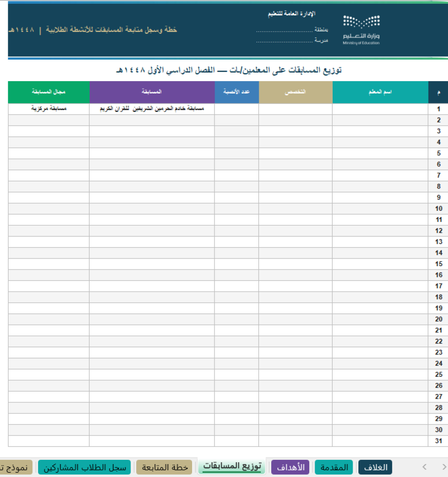Select the مسابقة مركزية cell
The height and width of the screenshot is (477, 448).
click(x=49, y=109)
